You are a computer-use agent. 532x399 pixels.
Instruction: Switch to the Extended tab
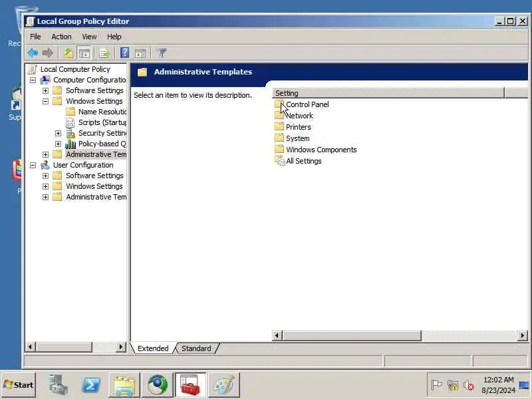[x=153, y=348]
